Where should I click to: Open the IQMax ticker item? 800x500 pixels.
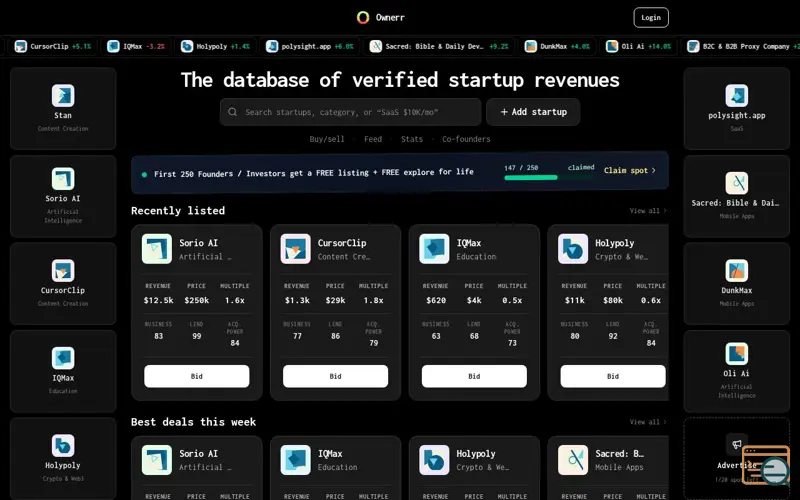click(x=136, y=46)
